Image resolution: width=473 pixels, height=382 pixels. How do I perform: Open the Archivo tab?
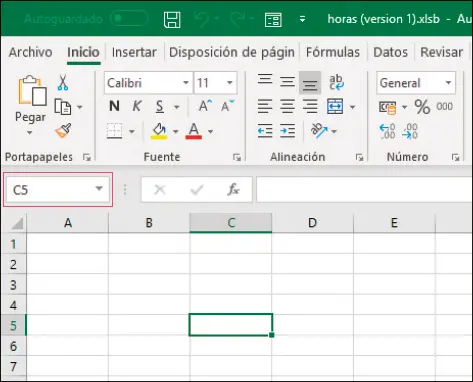[30, 52]
